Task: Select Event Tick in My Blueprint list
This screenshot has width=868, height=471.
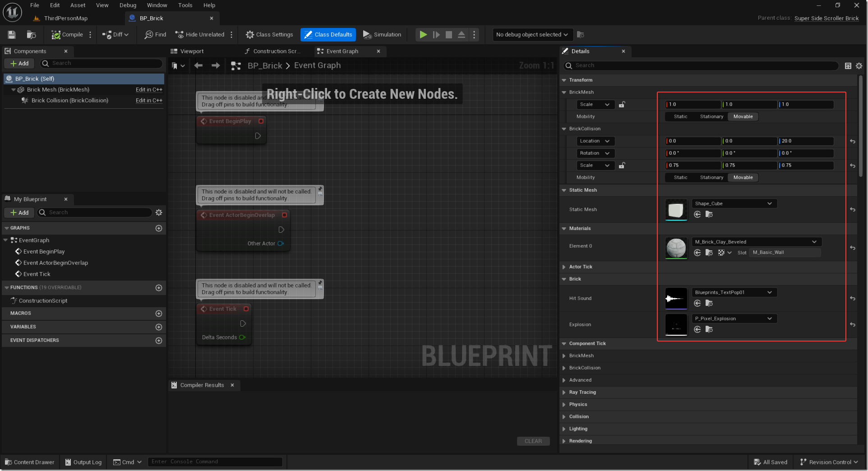Action: tap(37, 274)
